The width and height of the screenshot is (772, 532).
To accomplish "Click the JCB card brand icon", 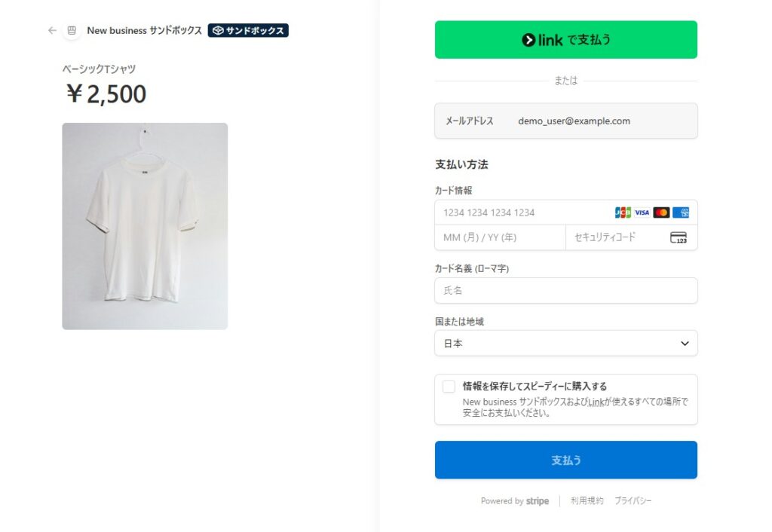I will 623,212.
